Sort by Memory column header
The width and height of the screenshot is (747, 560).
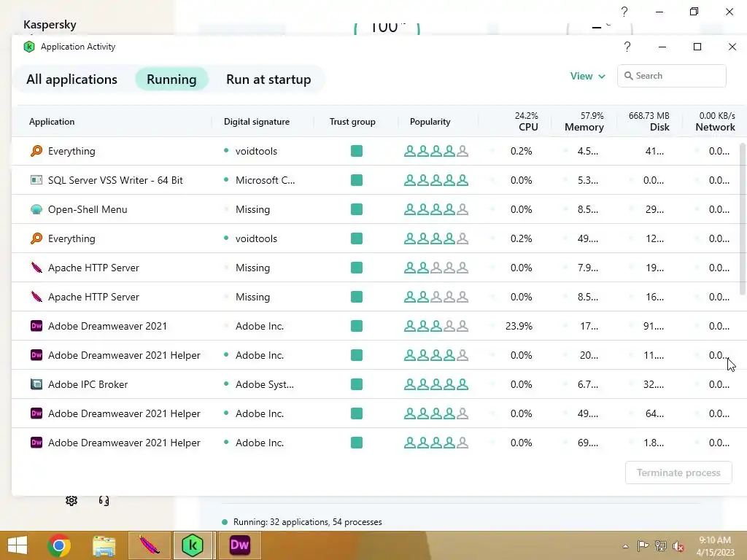[584, 122]
